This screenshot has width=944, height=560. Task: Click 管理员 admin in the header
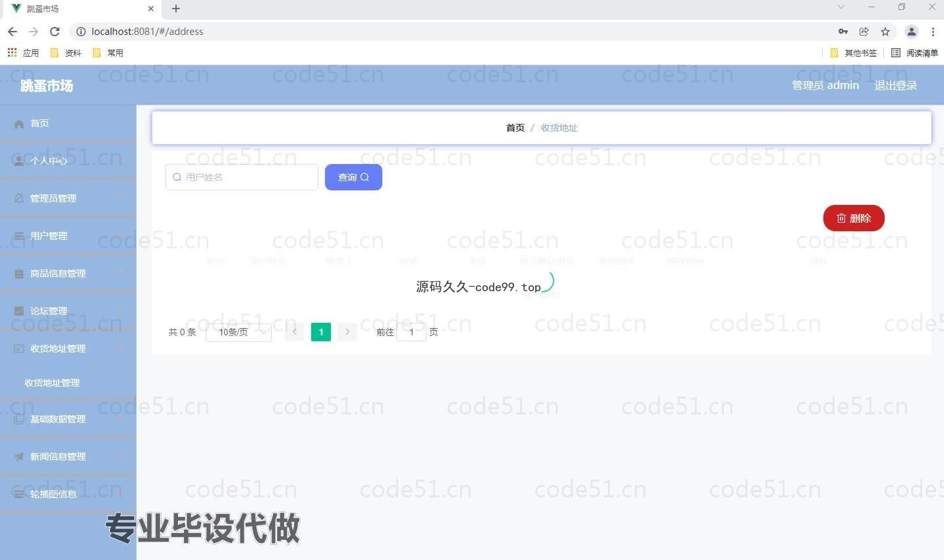click(825, 85)
